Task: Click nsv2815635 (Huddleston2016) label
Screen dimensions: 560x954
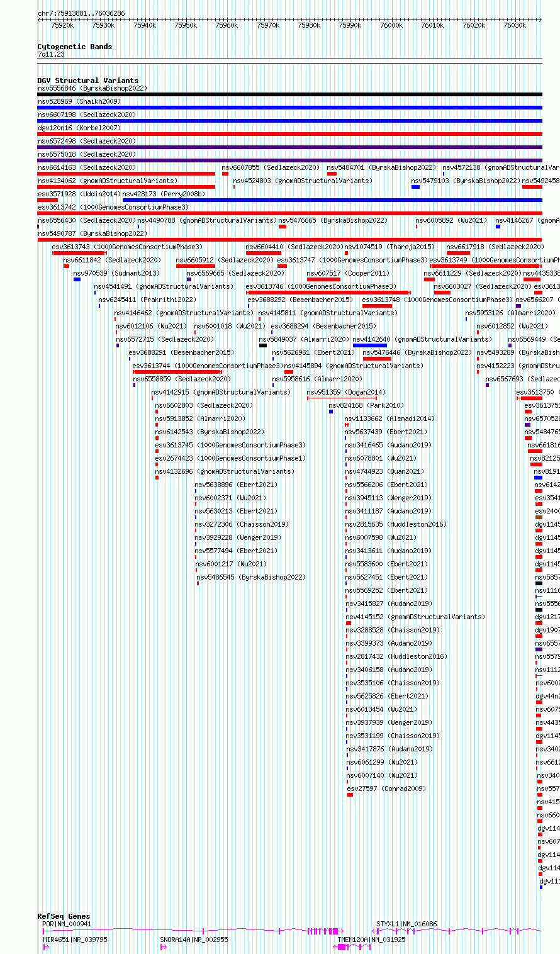Action: pos(395,524)
